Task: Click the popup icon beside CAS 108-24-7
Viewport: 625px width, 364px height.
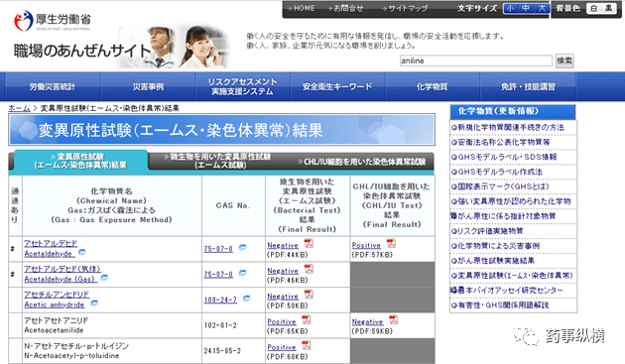Action: (x=247, y=299)
